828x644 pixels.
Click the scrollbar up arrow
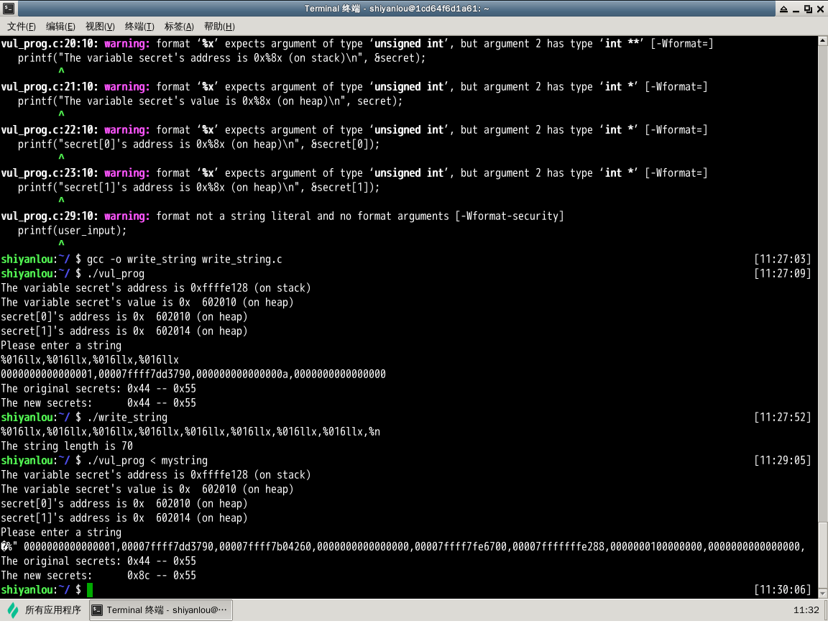click(822, 42)
